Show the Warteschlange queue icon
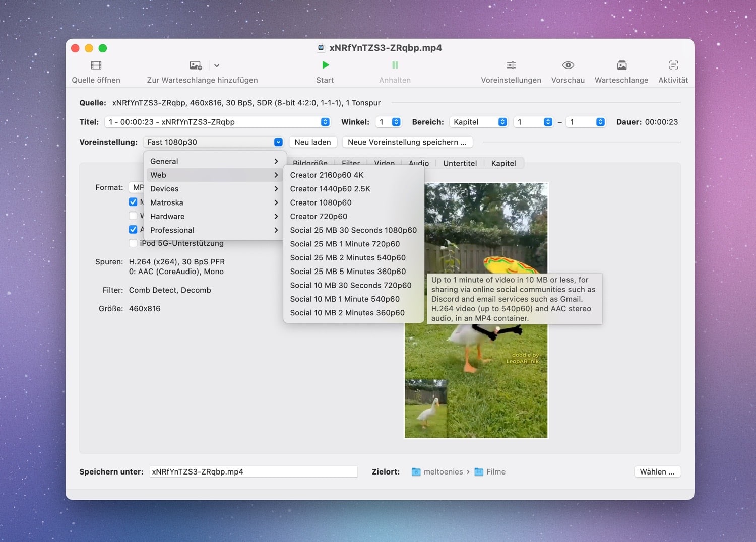This screenshot has height=542, width=756. (x=621, y=65)
